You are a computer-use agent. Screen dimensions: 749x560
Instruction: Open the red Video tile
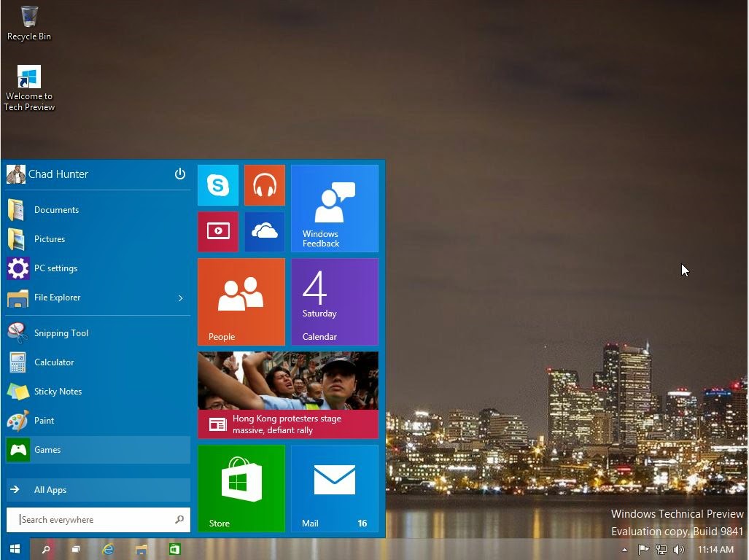click(218, 232)
